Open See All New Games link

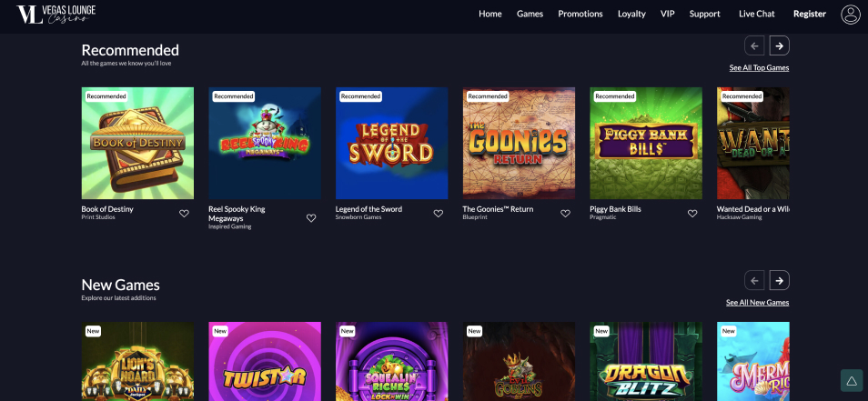[x=757, y=303]
